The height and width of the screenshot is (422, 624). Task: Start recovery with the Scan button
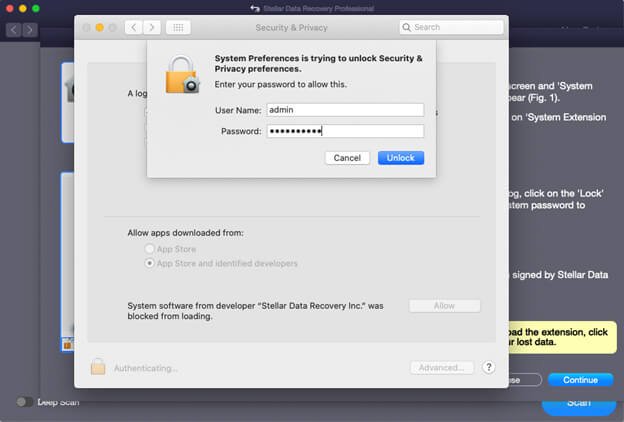click(578, 402)
